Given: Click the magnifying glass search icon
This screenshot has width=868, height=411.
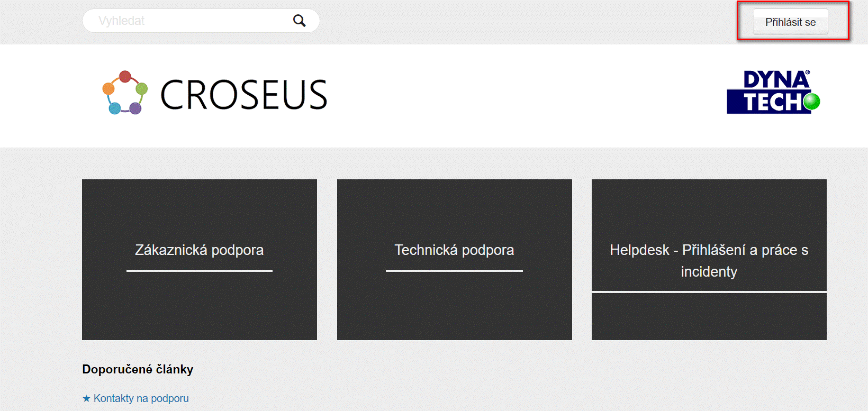Looking at the screenshot, I should [x=300, y=21].
